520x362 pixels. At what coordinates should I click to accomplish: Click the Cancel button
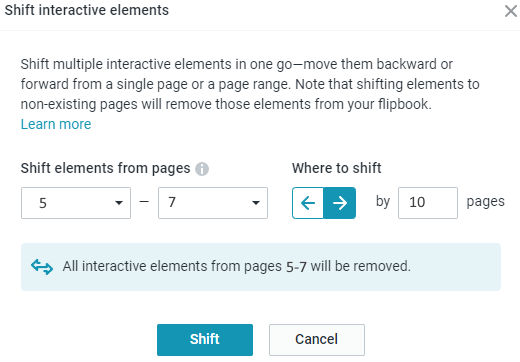317,340
